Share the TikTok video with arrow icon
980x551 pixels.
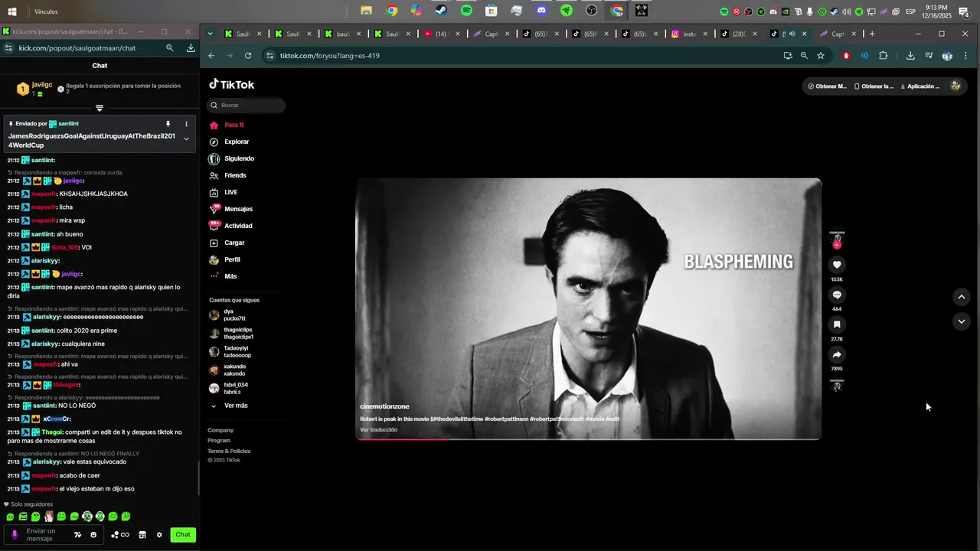click(x=837, y=354)
